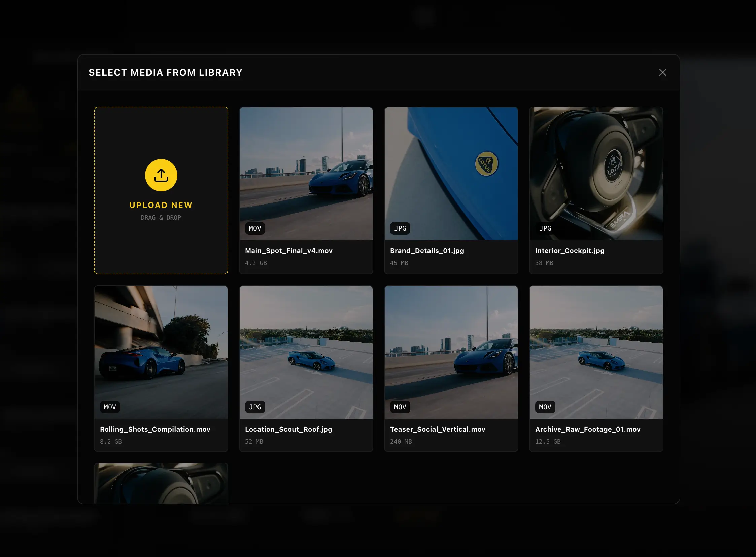Click the file name Archive_Raw_Footage_01.mov
756x557 pixels.
click(x=588, y=429)
